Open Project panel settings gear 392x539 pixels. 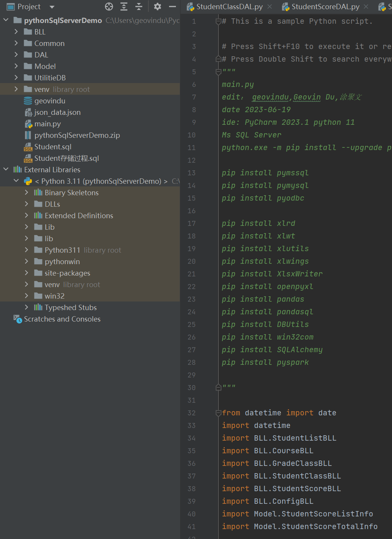pos(158,7)
